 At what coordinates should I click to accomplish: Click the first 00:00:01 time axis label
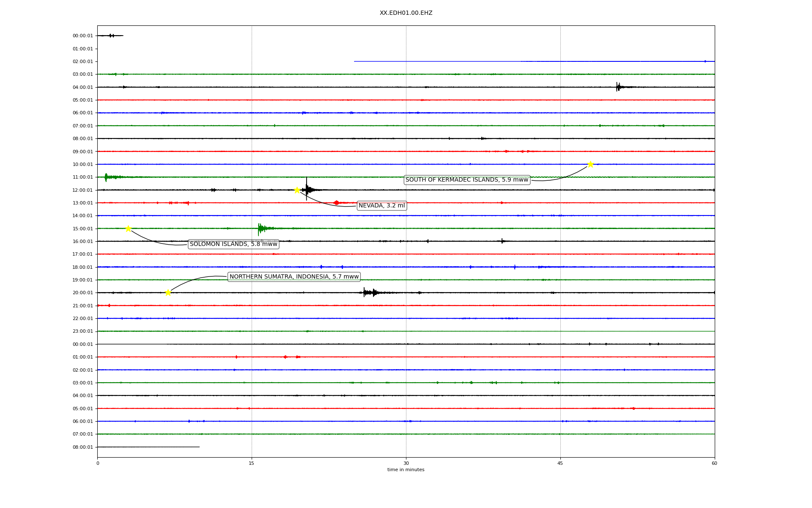pyautogui.click(x=82, y=36)
